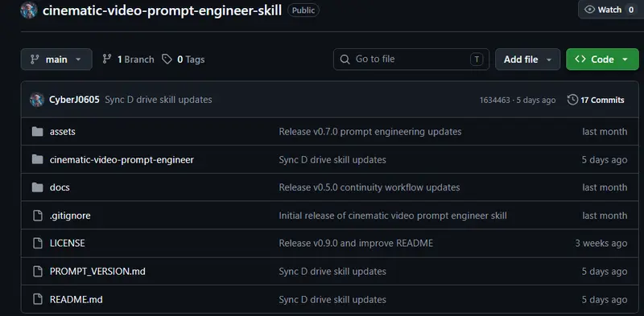Click the docs folder icon
The height and width of the screenshot is (316, 644).
click(37, 187)
